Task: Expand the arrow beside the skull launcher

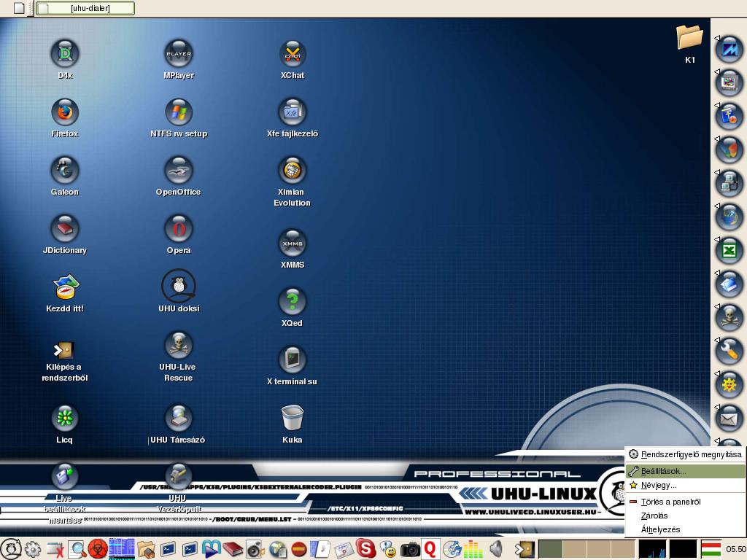Action: pos(717,306)
